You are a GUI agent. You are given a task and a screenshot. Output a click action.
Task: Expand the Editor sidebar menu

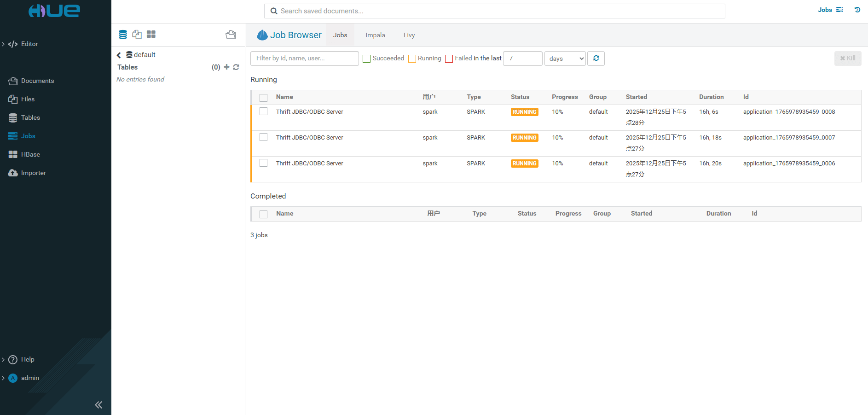pyautogui.click(x=29, y=44)
